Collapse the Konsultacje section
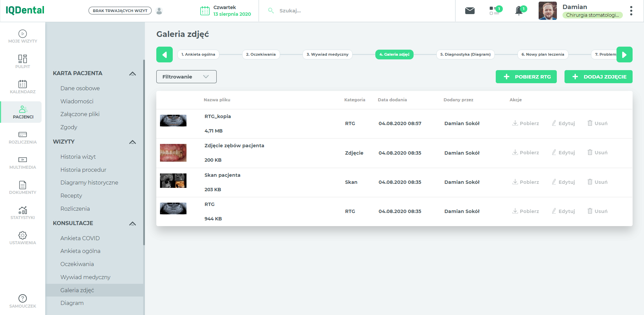 tap(132, 223)
